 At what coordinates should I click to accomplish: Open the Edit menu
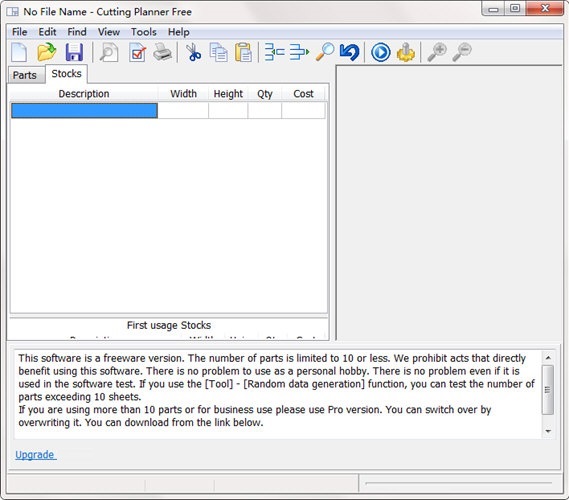click(x=47, y=32)
